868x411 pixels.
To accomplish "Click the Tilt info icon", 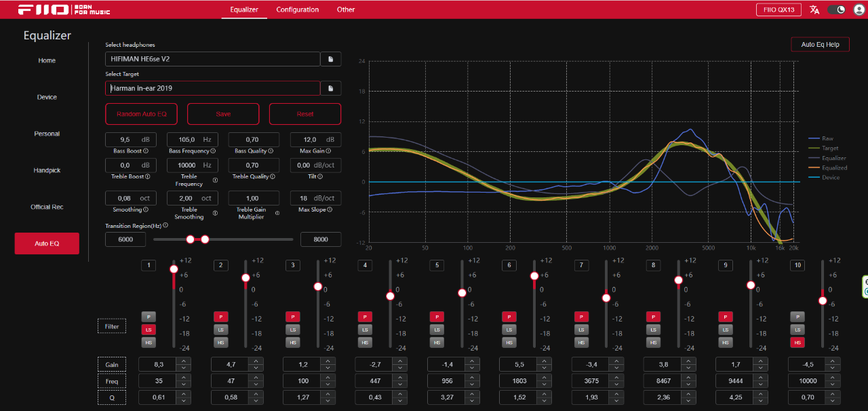I will pos(319,176).
